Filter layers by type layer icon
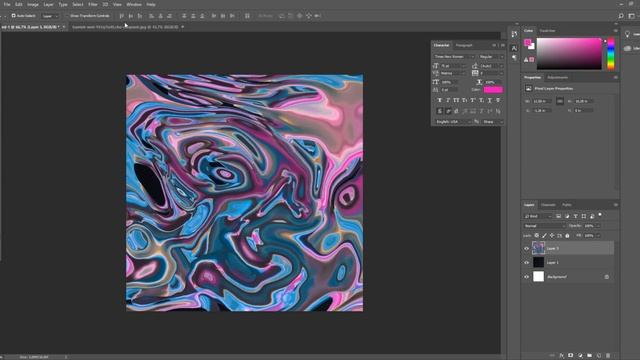Screen dimensions: 640x360 [x=576, y=216]
